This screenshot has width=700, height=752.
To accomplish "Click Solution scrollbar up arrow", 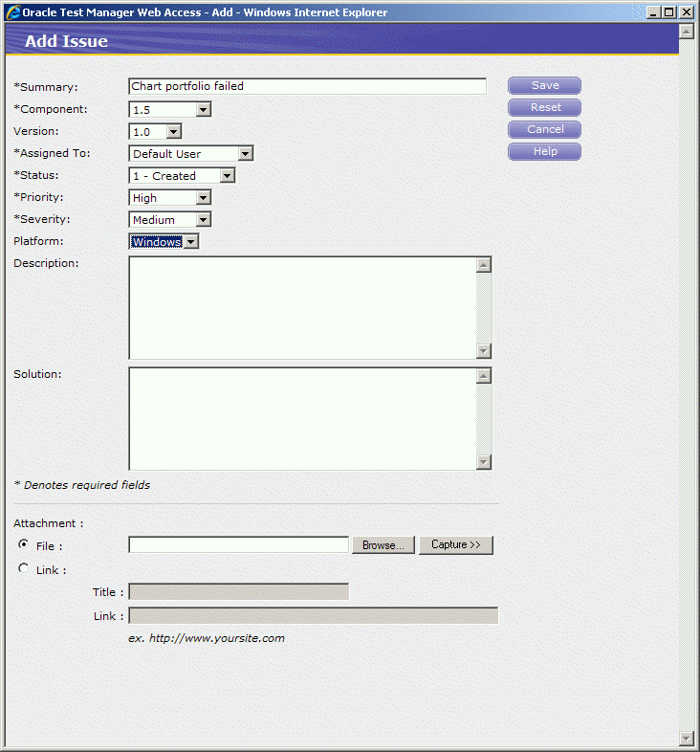I will tap(484, 375).
